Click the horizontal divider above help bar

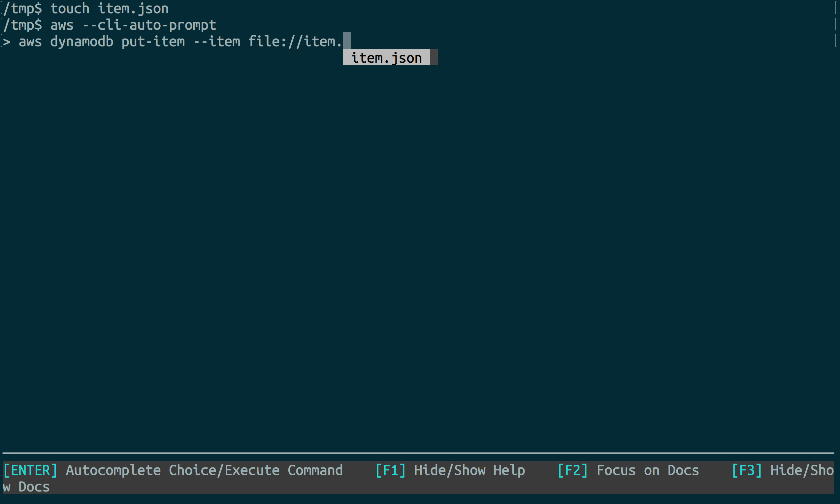418,453
